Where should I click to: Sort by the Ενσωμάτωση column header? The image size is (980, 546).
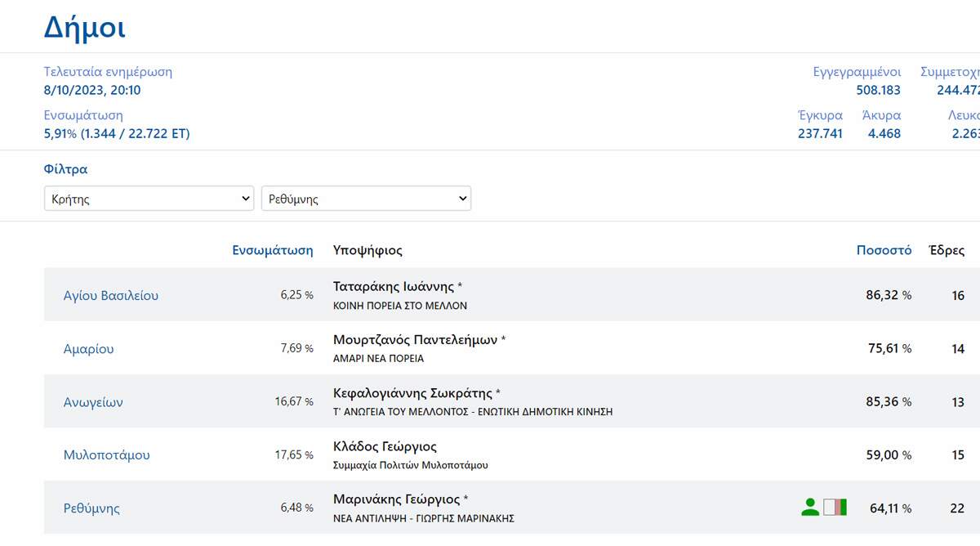[x=273, y=250]
